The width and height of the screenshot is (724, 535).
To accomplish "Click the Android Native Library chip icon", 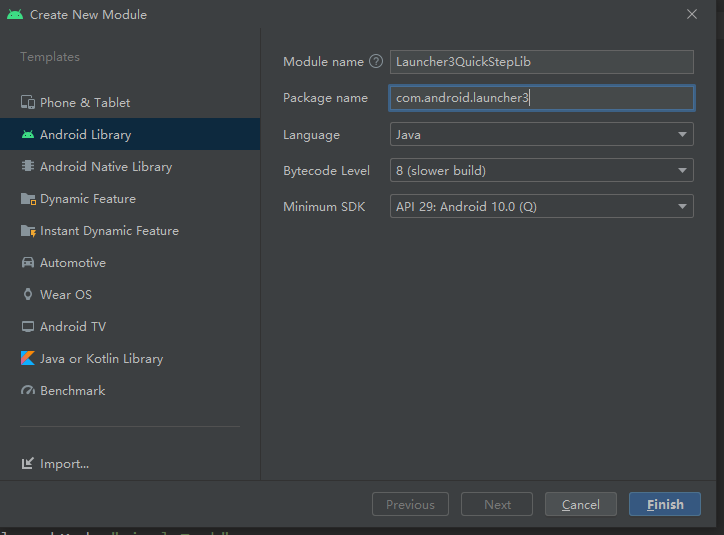I will click(28, 166).
